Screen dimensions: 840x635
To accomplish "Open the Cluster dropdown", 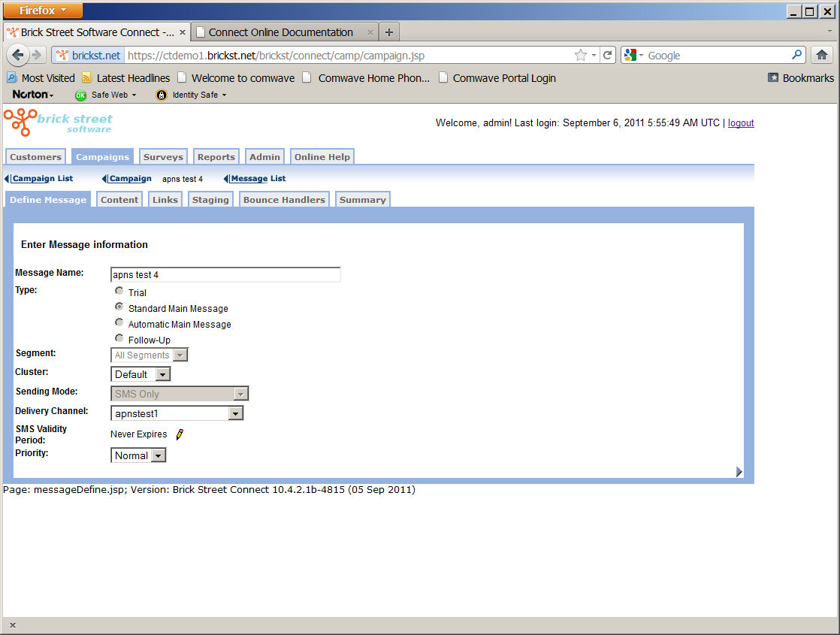I will point(162,374).
